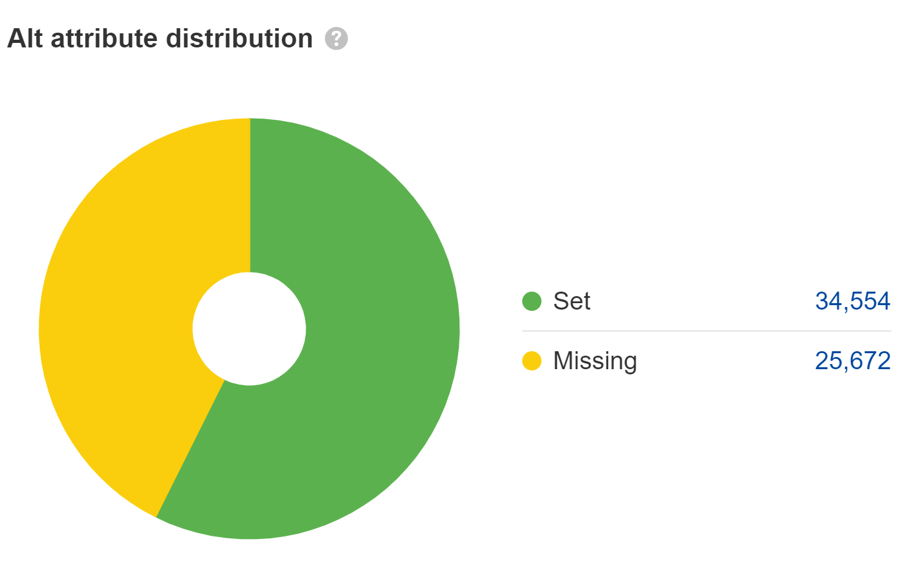Show the tooltip for Alt attribute distribution
The image size is (924, 573).
336,39
